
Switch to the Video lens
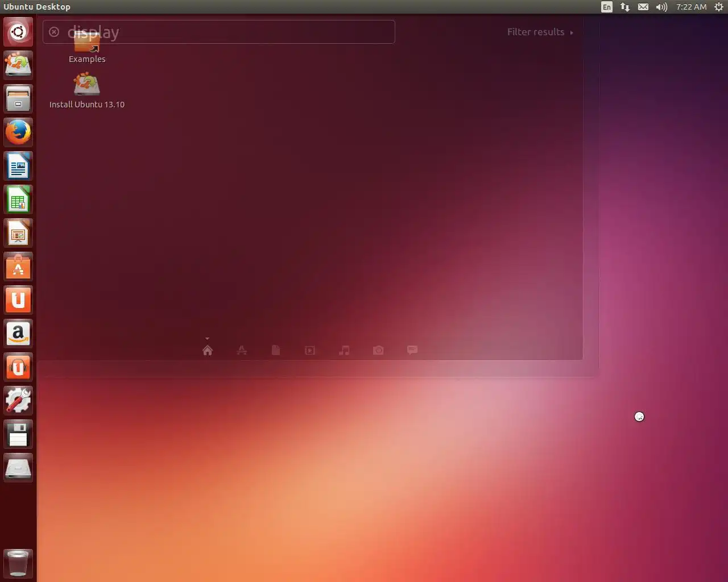(310, 350)
